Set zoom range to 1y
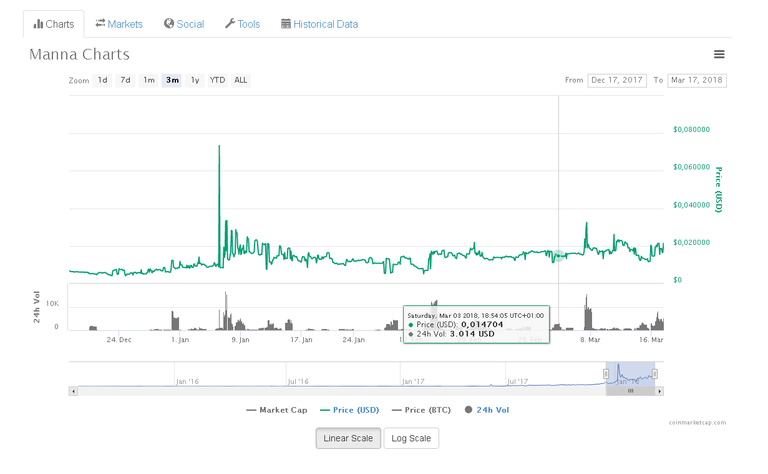Viewport: 768px width, 474px height. tap(195, 80)
